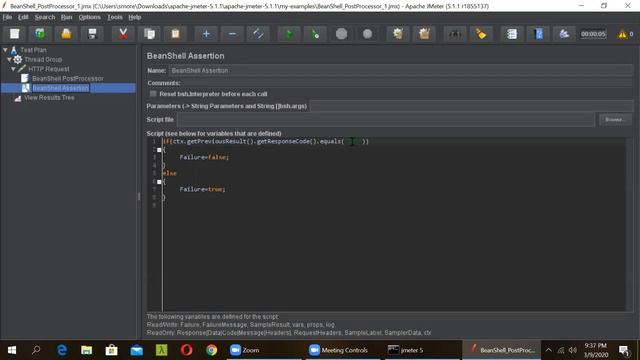
Task: Click the Failure=true; code line
Action: pos(202,189)
